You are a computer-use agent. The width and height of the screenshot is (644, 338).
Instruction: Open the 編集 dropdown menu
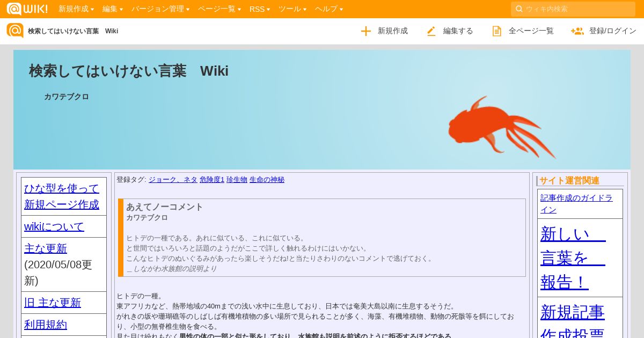point(113,9)
